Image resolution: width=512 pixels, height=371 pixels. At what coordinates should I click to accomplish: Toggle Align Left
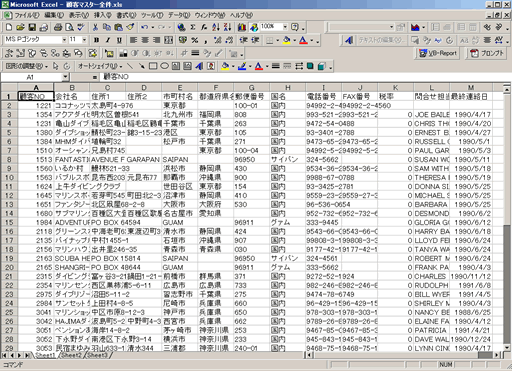(x=133, y=40)
